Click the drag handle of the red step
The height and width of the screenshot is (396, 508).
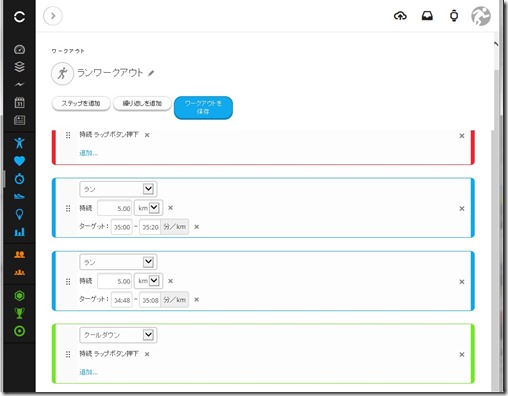point(68,135)
